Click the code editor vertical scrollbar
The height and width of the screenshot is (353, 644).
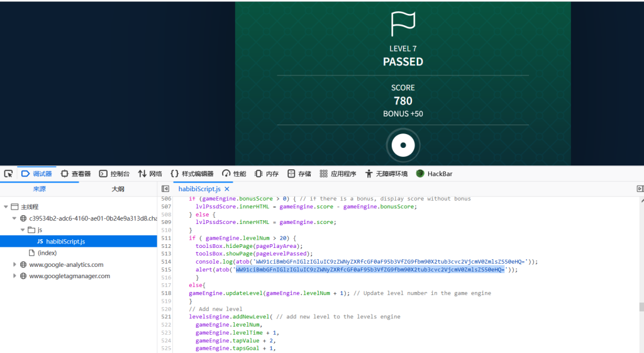pos(641,307)
